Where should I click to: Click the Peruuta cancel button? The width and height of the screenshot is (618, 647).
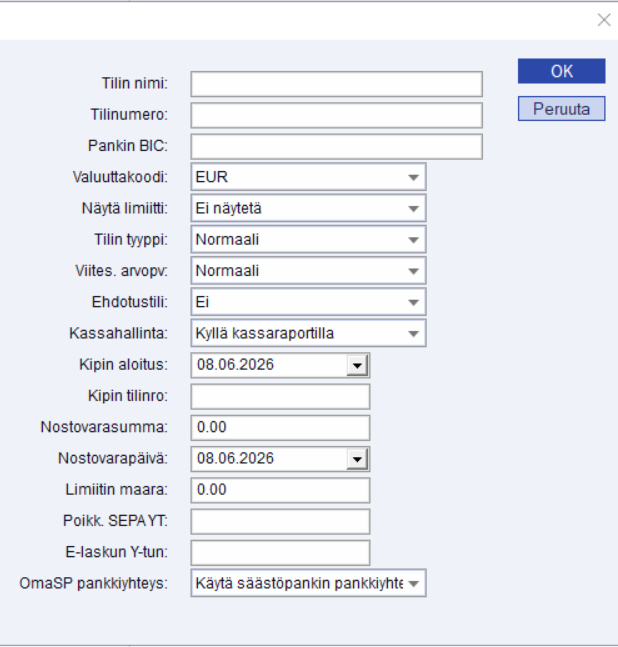pos(561,109)
